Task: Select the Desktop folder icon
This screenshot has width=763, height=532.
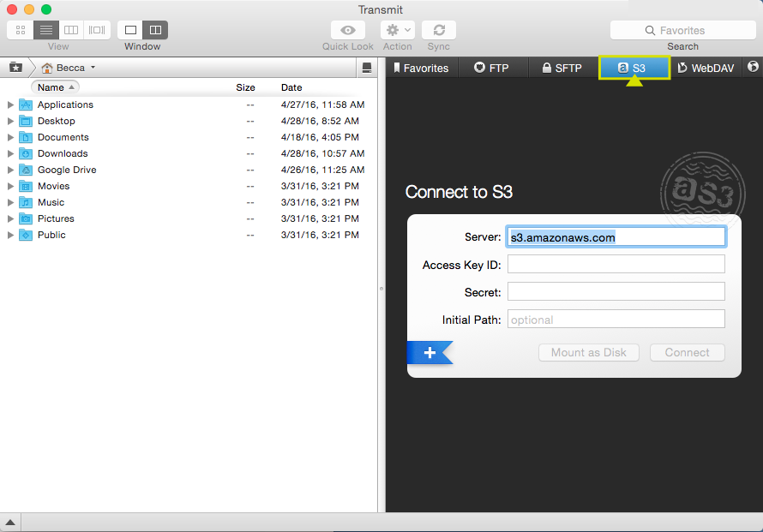Action: click(x=26, y=121)
